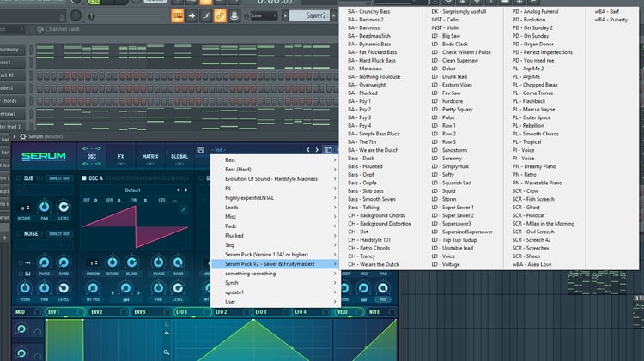Load preset CH - Hardstyle 101

369,240
